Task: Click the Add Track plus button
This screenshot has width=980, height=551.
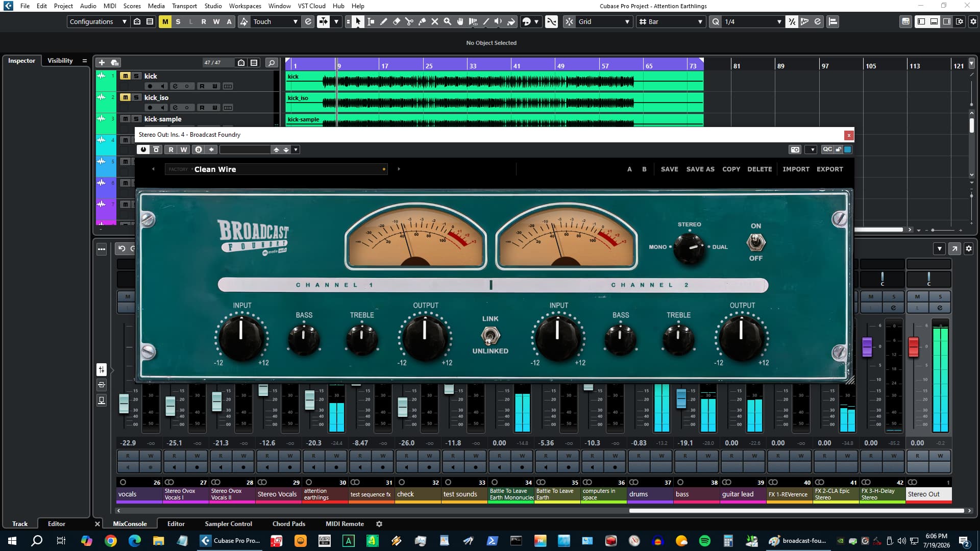Action: 102,62
